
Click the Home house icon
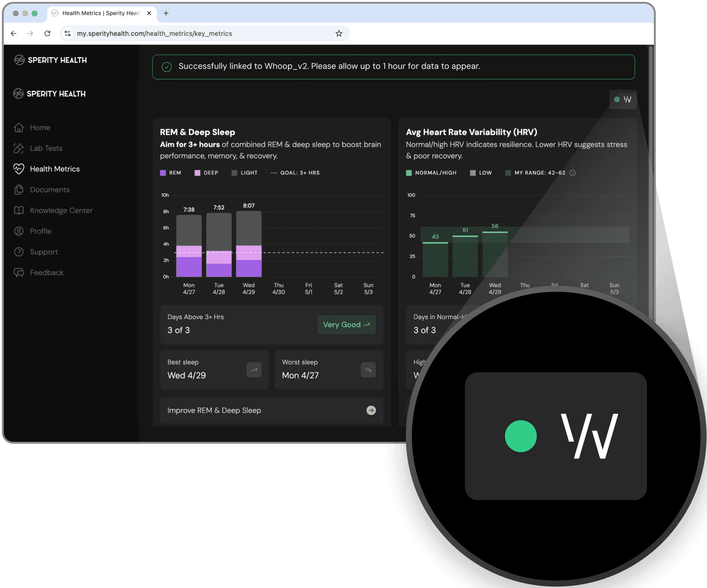click(x=19, y=127)
